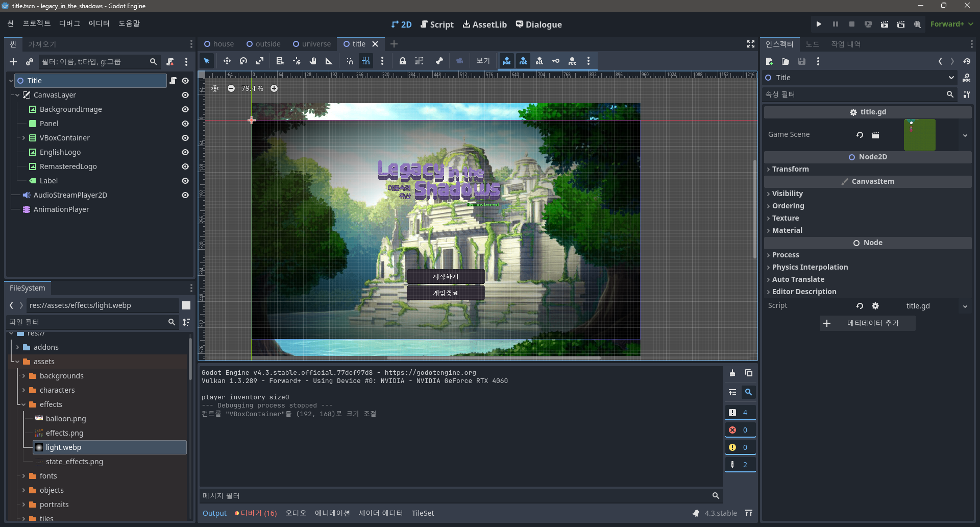The height and width of the screenshot is (527, 980).
Task: Hide the Title node visibility eye
Action: click(x=185, y=81)
